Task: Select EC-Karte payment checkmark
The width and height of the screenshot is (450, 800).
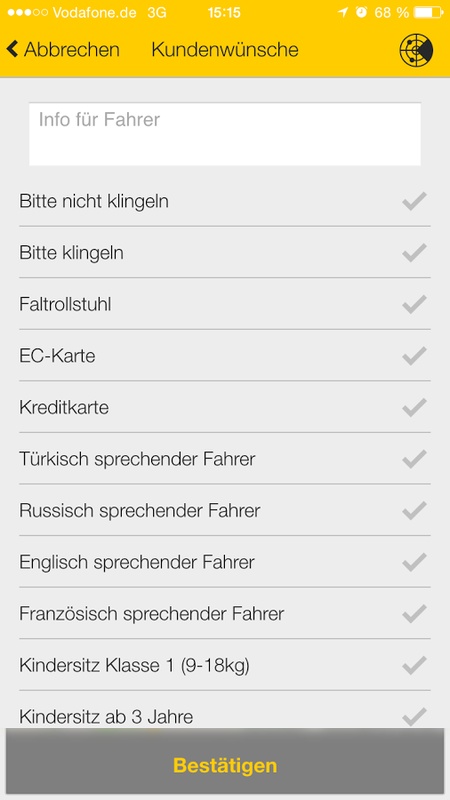Action: click(x=414, y=356)
